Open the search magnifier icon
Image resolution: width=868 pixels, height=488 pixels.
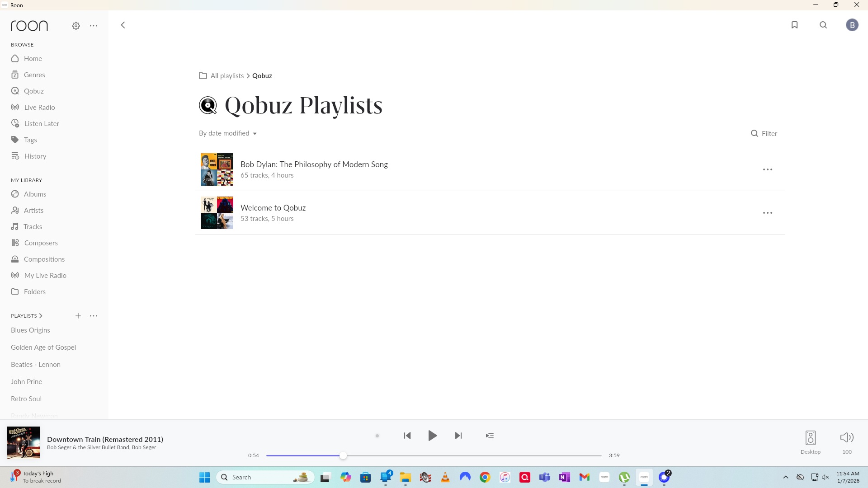click(x=823, y=25)
